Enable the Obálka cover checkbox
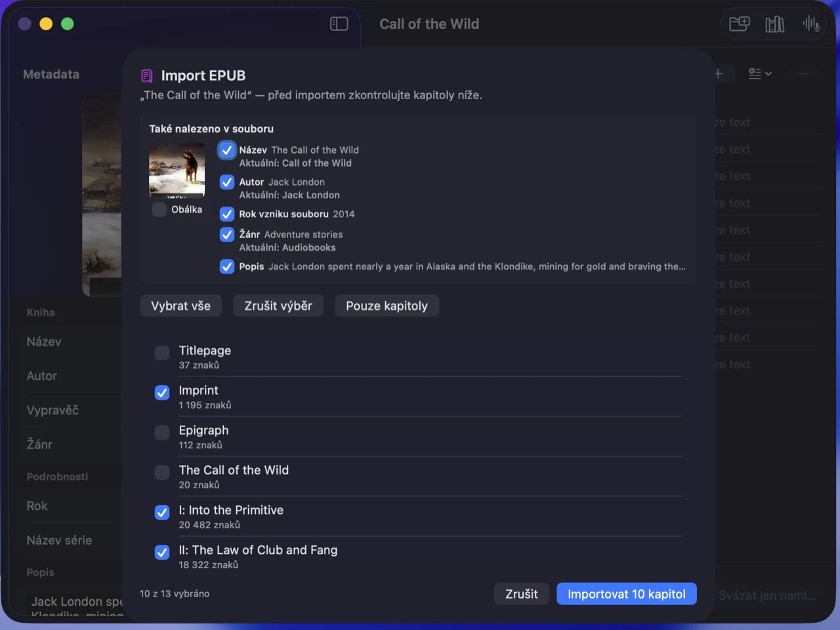This screenshot has height=630, width=840. point(159,209)
